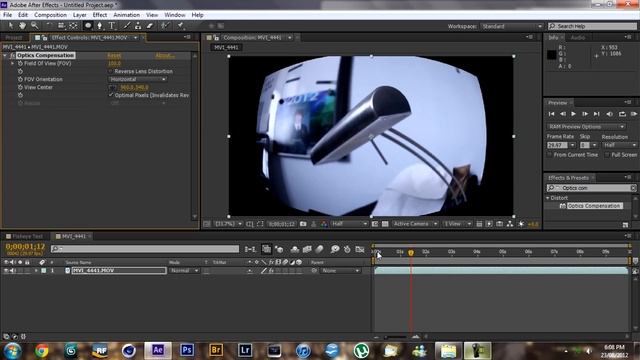
Task: Select the Selection arrow tool
Action: (x=11, y=26)
